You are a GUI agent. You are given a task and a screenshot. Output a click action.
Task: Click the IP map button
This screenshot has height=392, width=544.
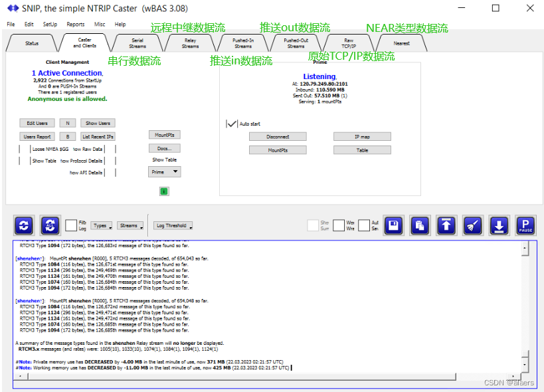(x=362, y=137)
